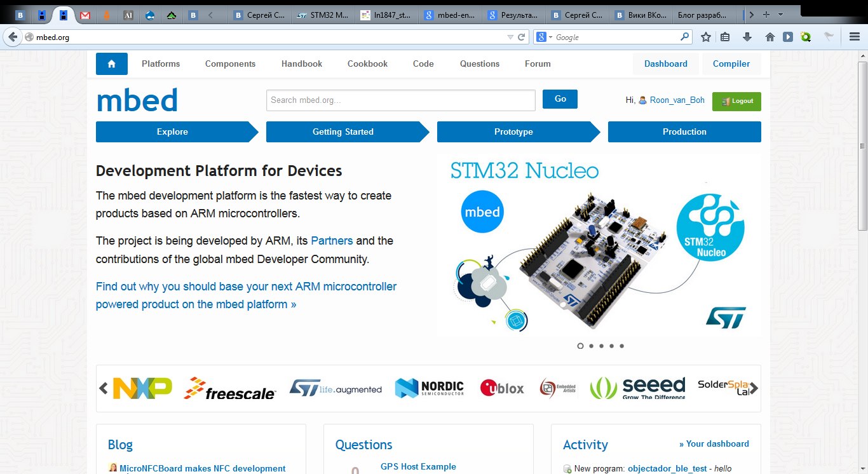868x474 pixels.
Task: Select the third carousel dot
Action: [x=601, y=346]
